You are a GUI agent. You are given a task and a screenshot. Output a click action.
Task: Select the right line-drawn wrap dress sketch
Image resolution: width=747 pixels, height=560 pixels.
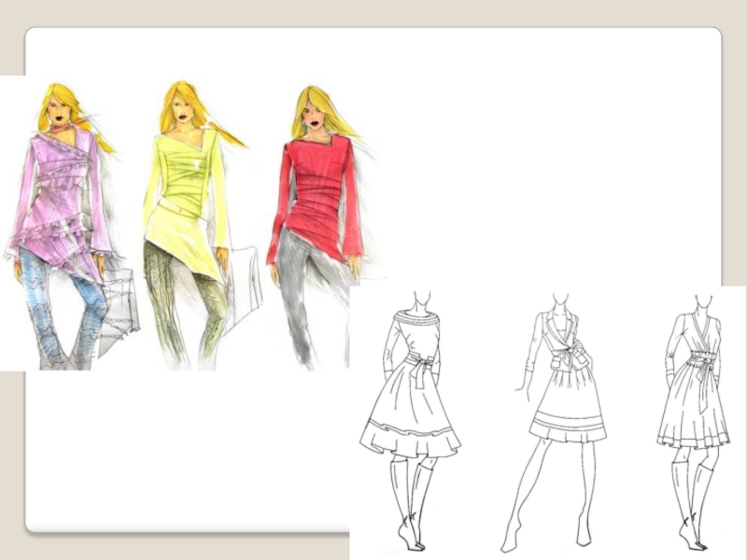[x=691, y=392]
